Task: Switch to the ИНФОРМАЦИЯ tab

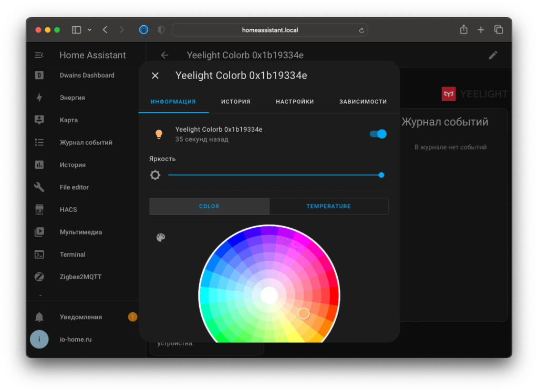Action: pyautogui.click(x=173, y=102)
